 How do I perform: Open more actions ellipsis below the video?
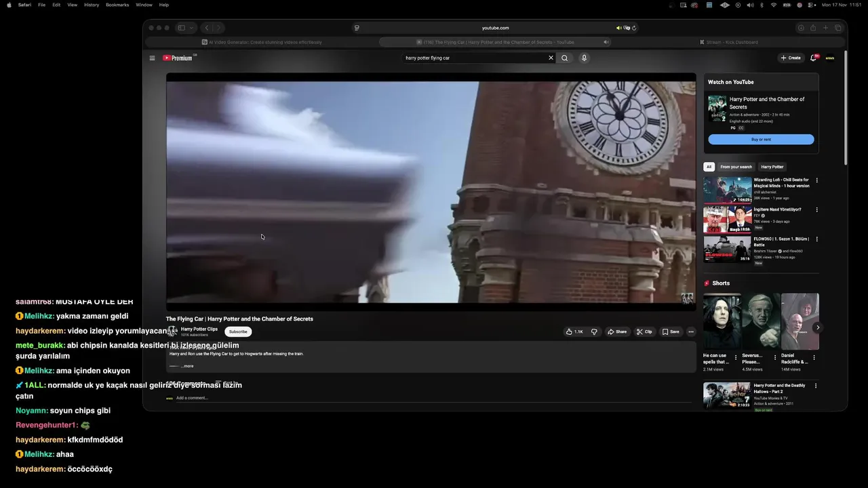(691, 332)
